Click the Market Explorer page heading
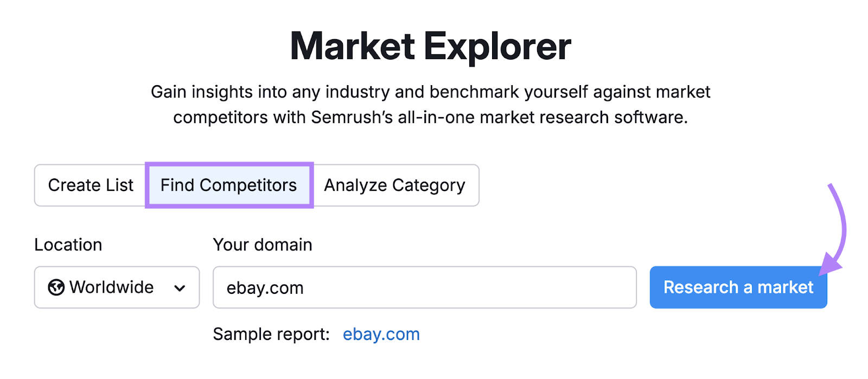This screenshot has width=868, height=379. [431, 46]
